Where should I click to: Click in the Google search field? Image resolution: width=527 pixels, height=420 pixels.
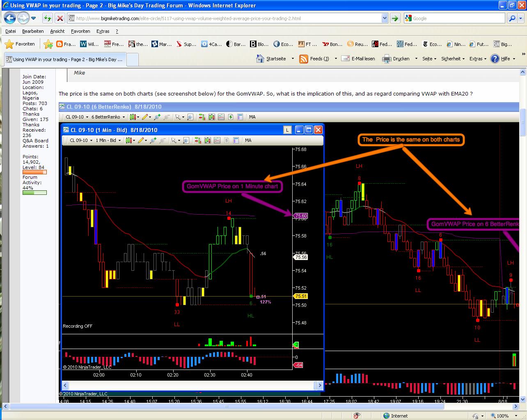tap(454, 18)
